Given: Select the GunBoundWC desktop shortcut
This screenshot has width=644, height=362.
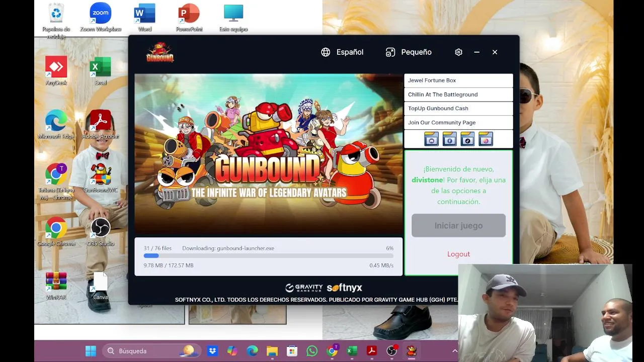Looking at the screenshot, I should click(101, 178).
